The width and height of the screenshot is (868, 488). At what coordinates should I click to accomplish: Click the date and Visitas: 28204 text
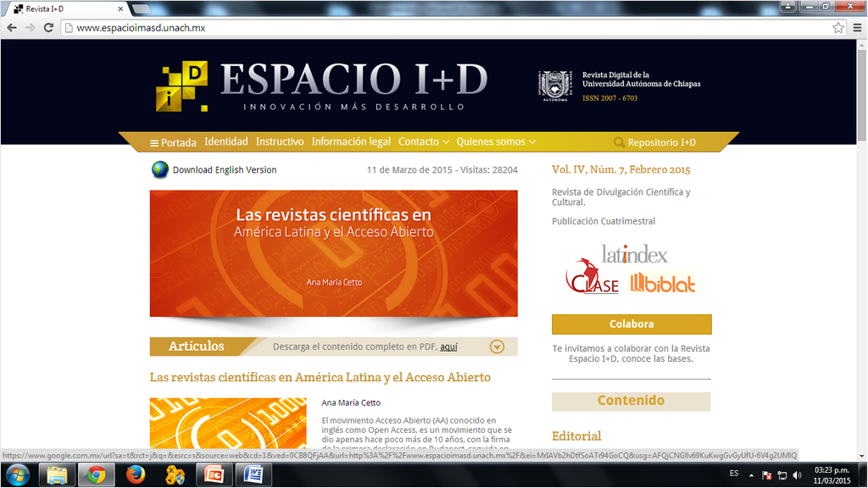tap(442, 169)
